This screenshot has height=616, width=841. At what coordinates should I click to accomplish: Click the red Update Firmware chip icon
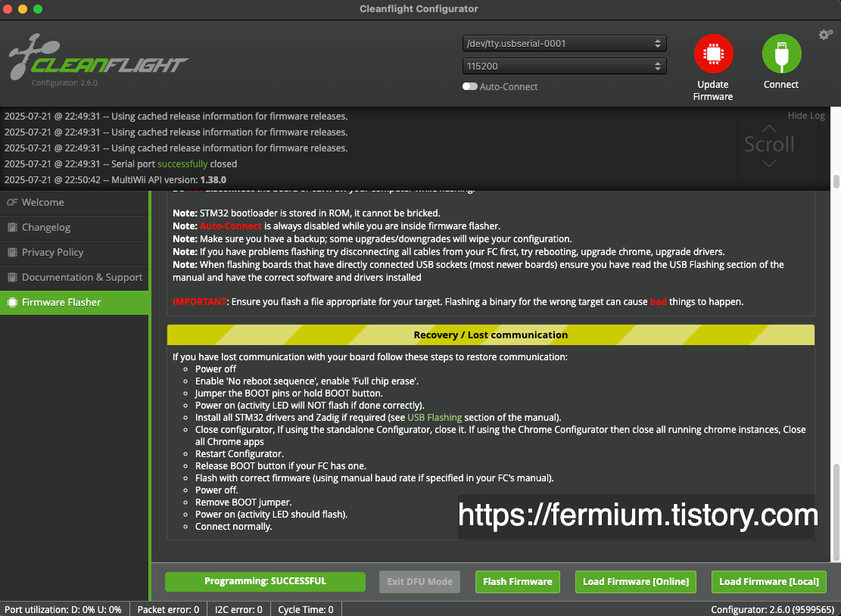(x=713, y=54)
